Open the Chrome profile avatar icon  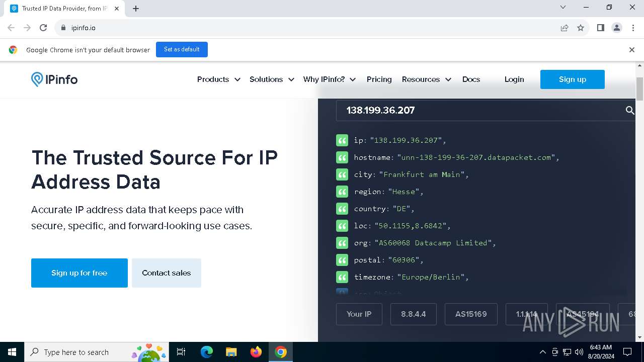616,28
